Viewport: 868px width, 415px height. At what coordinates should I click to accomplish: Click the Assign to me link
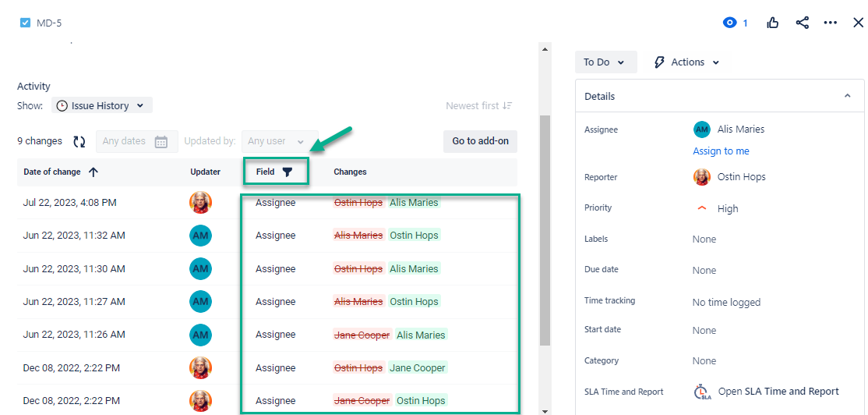click(721, 151)
